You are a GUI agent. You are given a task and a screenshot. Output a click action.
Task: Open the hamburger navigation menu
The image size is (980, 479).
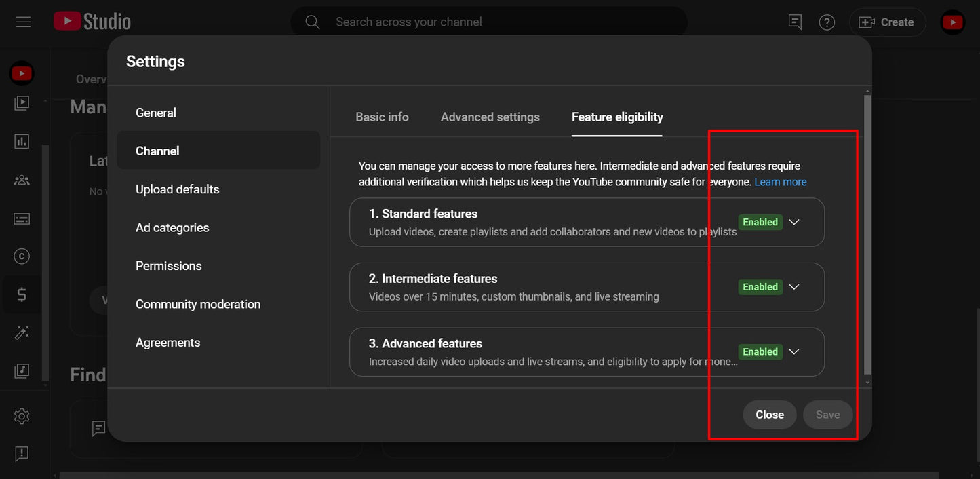tap(23, 22)
